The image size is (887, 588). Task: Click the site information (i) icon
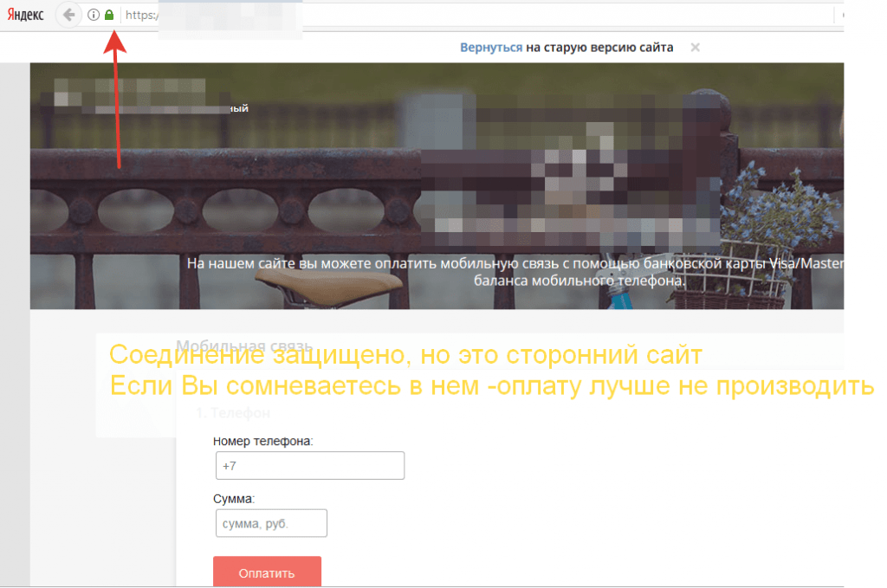[94, 15]
